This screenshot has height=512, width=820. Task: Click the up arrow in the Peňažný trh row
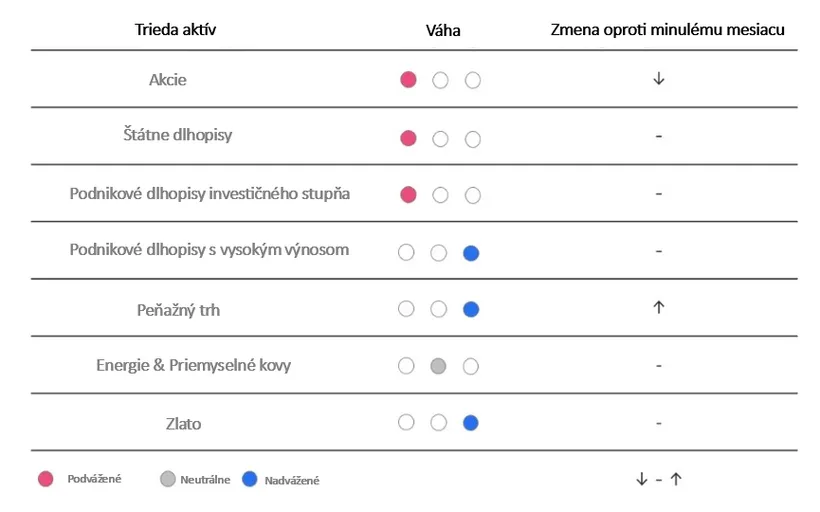tap(658, 307)
